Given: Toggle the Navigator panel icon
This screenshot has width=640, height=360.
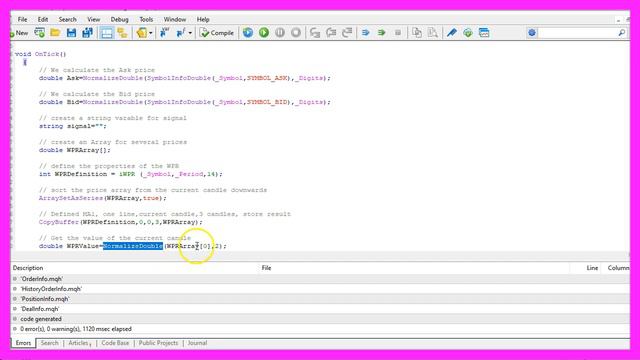Looking at the screenshot, I should [x=122, y=33].
